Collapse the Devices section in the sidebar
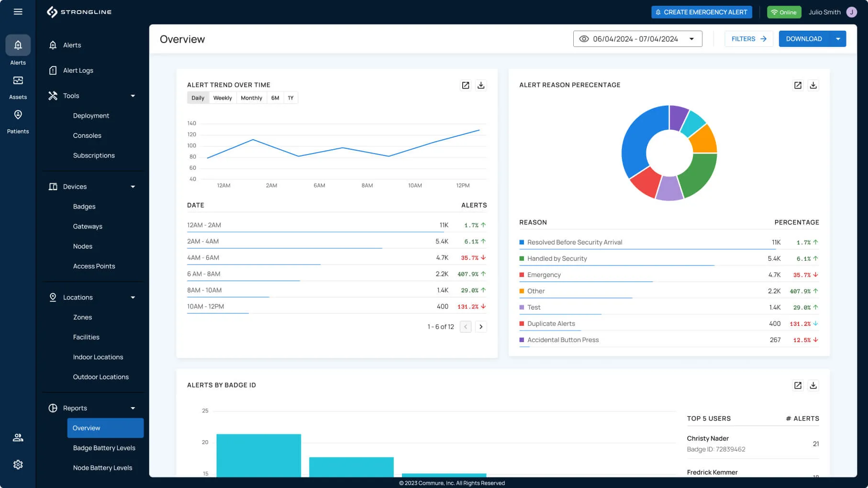This screenshot has height=488, width=868. (x=133, y=187)
